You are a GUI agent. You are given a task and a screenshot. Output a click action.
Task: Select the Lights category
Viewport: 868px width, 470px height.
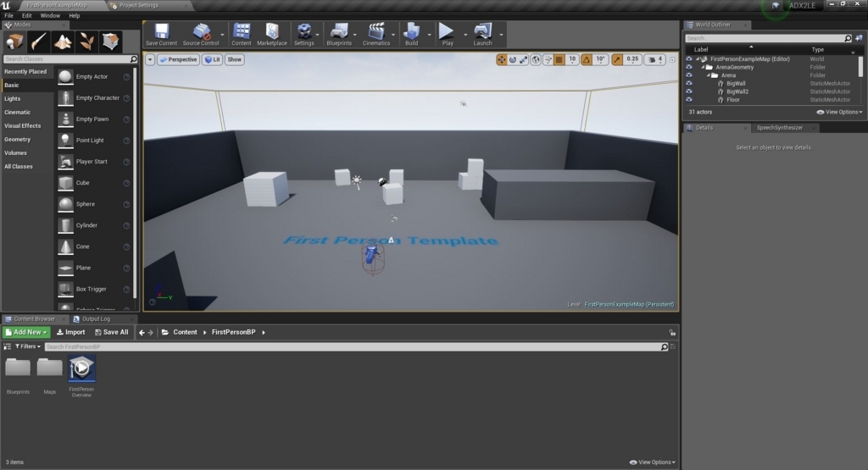tap(12, 99)
